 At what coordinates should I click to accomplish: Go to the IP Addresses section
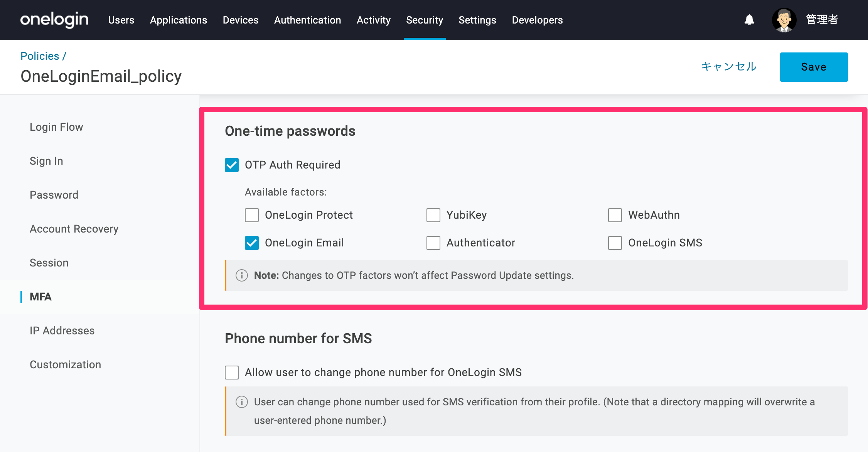pyautogui.click(x=62, y=331)
